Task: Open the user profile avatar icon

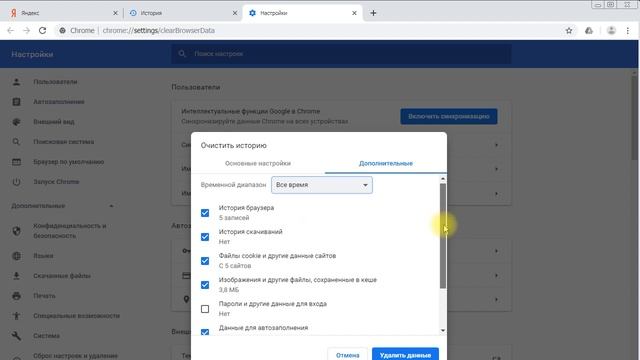Action: pos(611,31)
